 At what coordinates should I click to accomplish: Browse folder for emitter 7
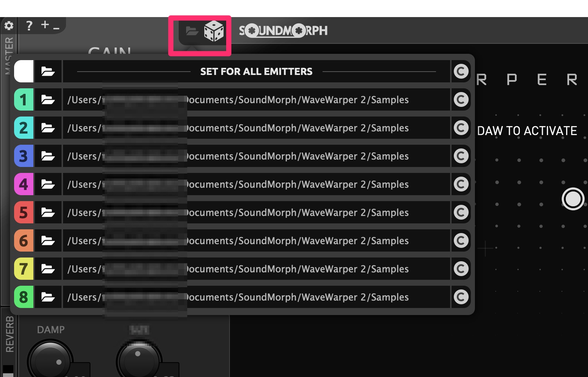[48, 269]
